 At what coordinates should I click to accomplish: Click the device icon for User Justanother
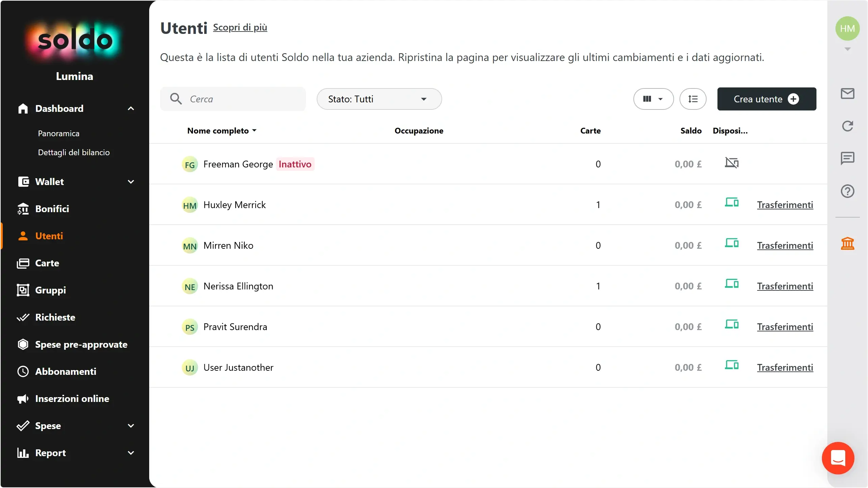pos(732,365)
